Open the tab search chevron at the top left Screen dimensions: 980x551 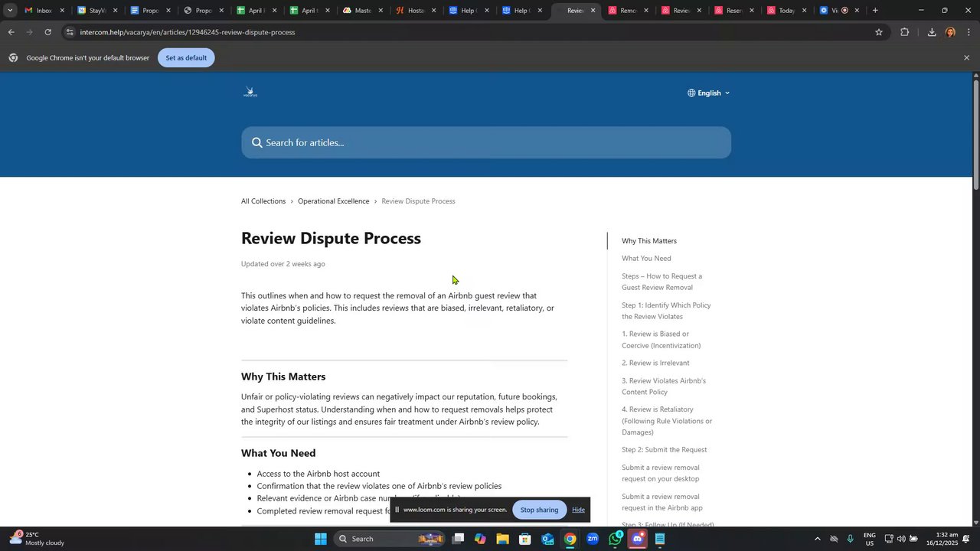[9, 11]
